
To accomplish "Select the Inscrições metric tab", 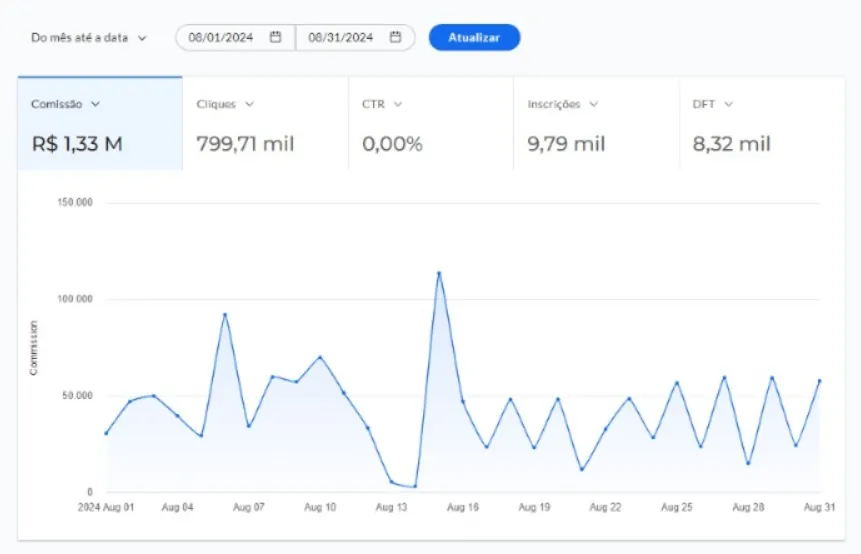I will click(595, 124).
